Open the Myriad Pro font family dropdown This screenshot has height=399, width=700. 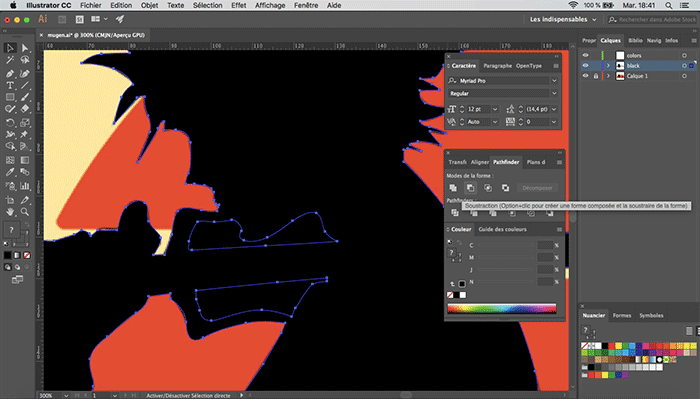(554, 81)
